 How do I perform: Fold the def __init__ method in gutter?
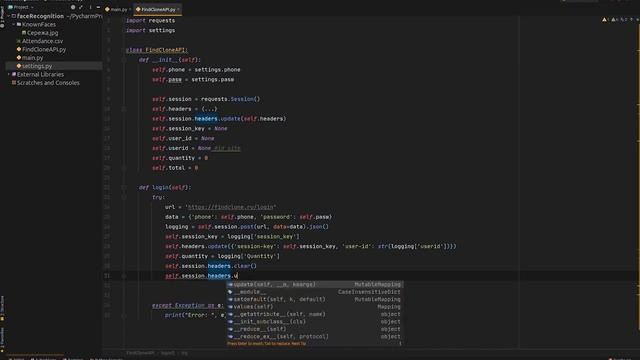pos(124,60)
